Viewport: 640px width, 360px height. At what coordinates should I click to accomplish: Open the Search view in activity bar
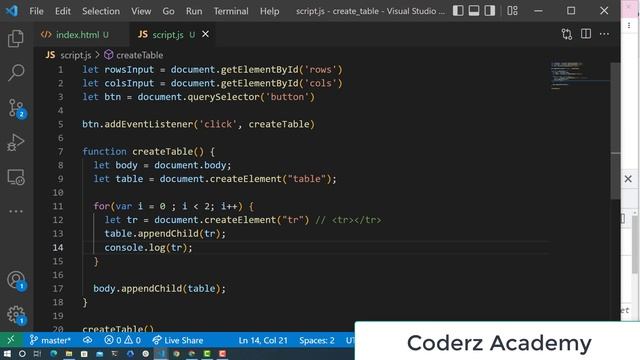click(16, 73)
